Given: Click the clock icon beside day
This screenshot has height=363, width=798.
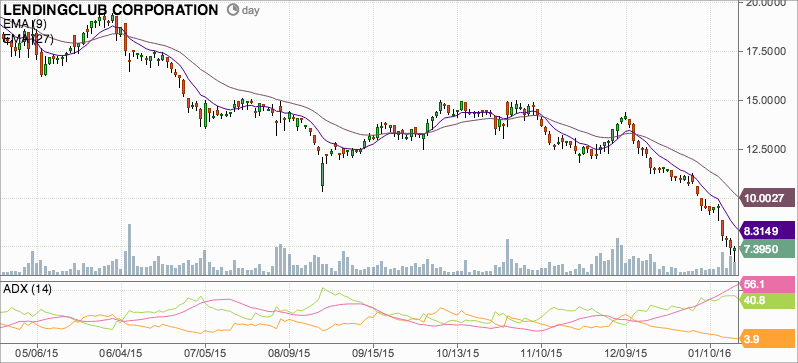Looking at the screenshot, I should pos(233,10).
